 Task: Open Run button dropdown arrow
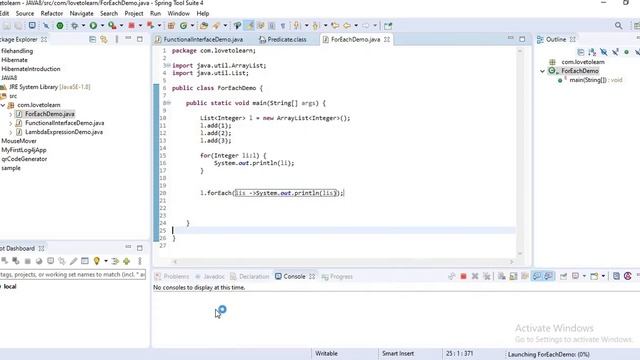102,26
